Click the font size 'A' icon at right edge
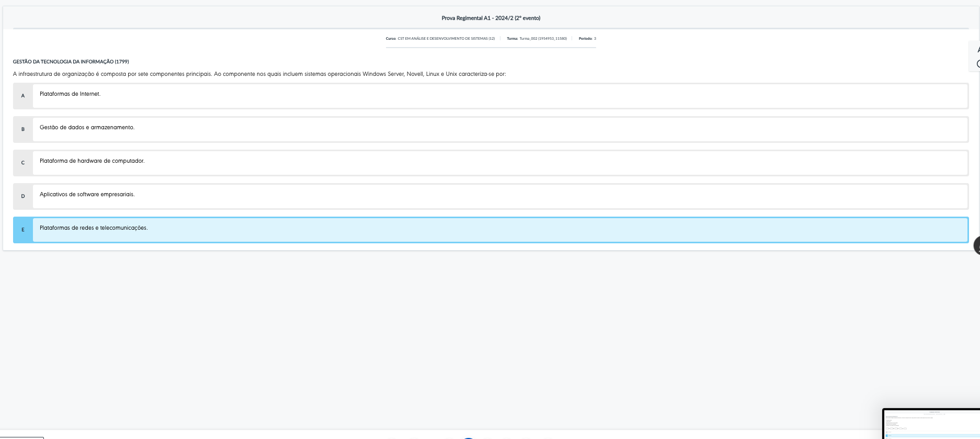980x439 pixels. [x=977, y=50]
